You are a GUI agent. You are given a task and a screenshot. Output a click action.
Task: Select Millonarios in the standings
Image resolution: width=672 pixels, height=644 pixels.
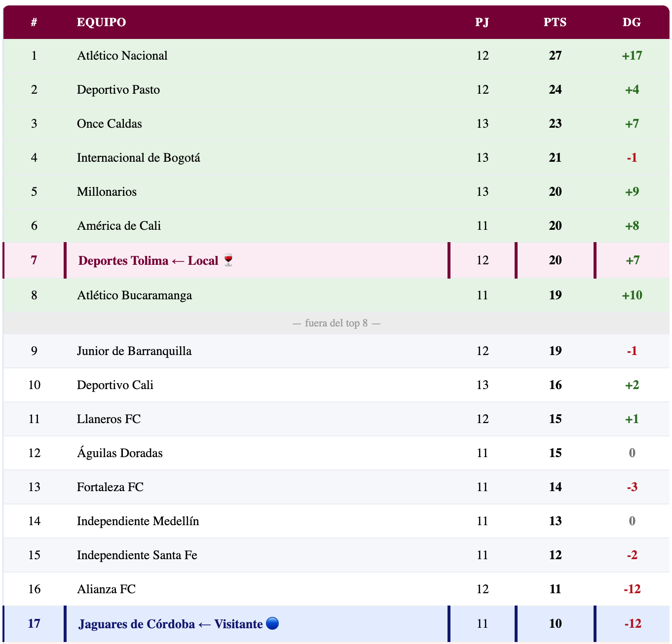point(107,192)
